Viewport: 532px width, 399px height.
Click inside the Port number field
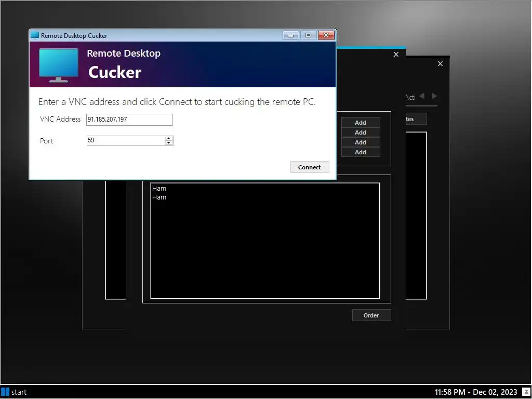pos(126,140)
